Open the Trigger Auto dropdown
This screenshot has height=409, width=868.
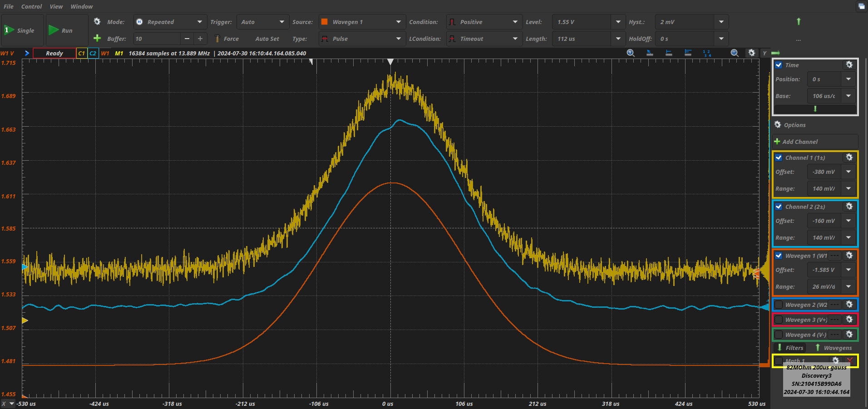pos(262,22)
